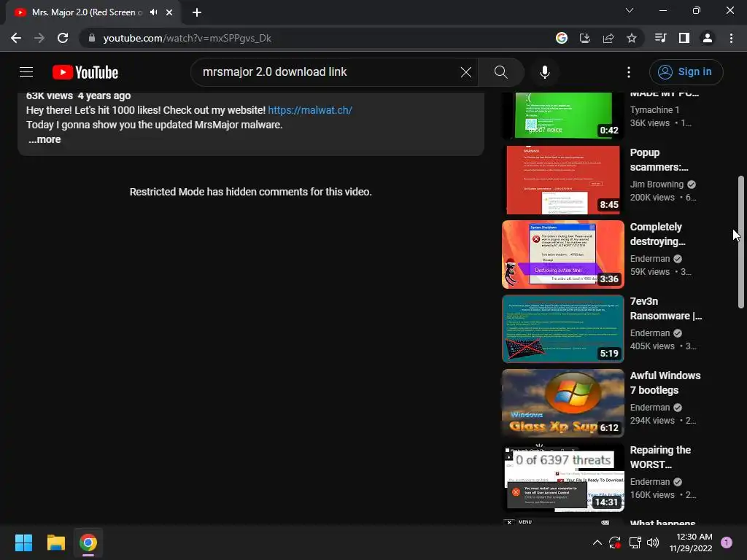747x560 pixels.
Task: Open Awful Windows 7 bootlegs thumbnail
Action: tap(562, 402)
